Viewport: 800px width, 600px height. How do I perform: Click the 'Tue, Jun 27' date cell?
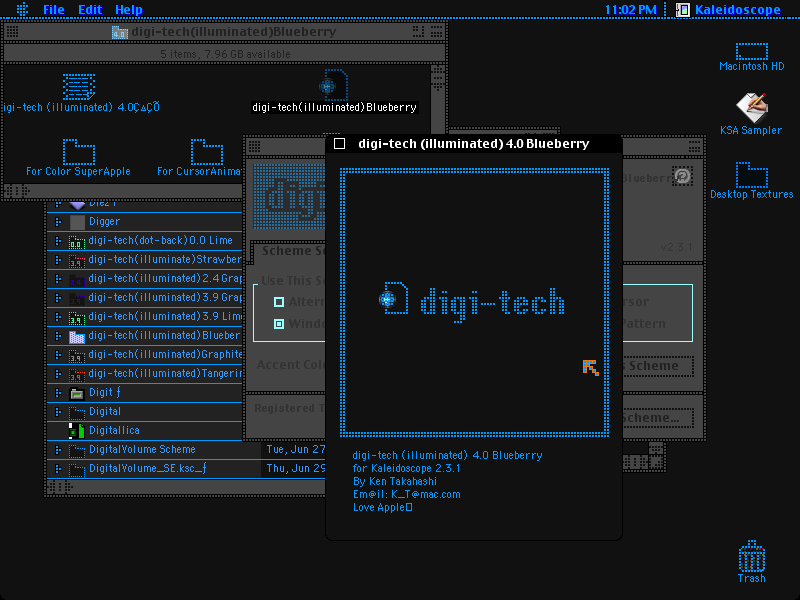click(x=295, y=449)
